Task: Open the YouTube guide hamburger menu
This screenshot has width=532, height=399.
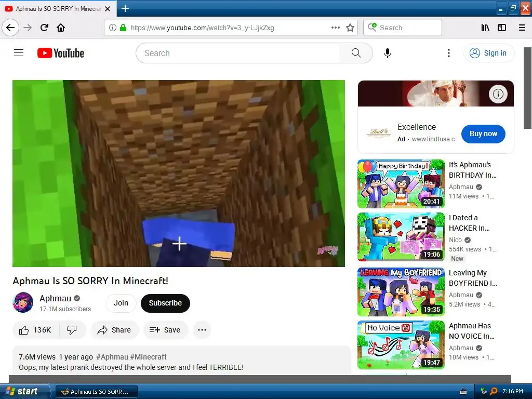Action: coord(19,53)
